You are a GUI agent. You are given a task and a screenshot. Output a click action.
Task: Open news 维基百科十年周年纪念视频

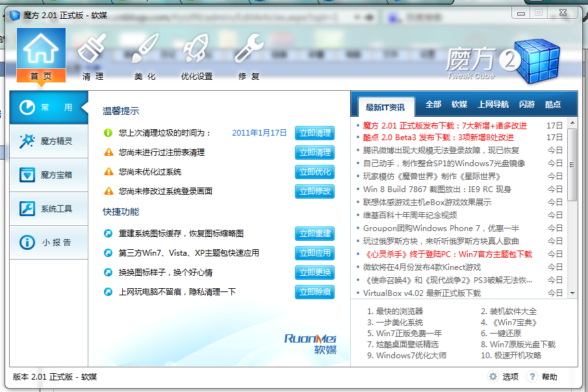pyautogui.click(x=410, y=215)
